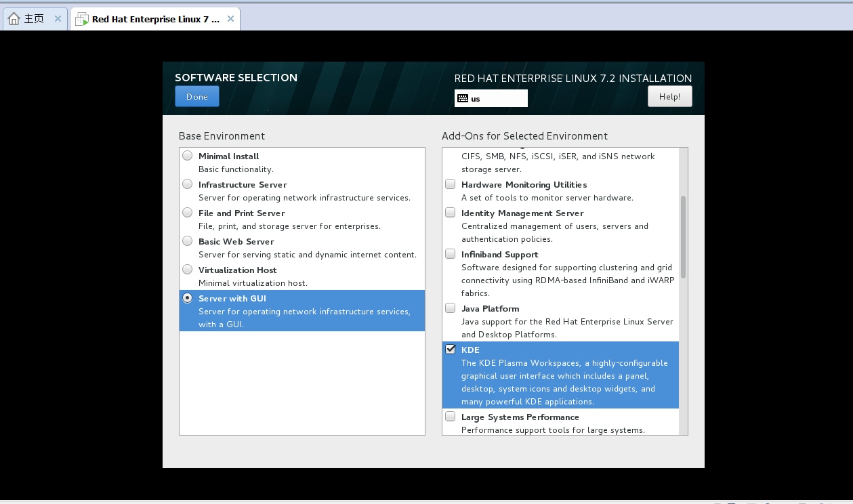Screen dimensions: 853x504
Task: Check the Java Platform add-on
Action: coord(451,308)
